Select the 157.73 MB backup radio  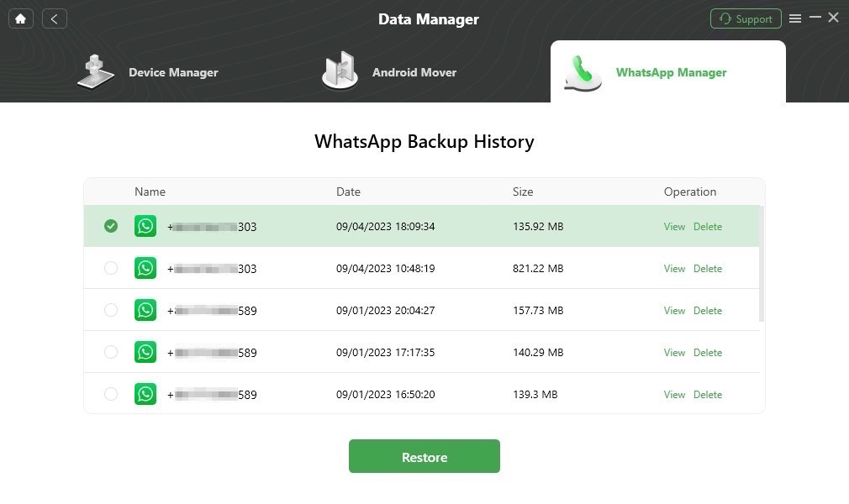pos(111,310)
